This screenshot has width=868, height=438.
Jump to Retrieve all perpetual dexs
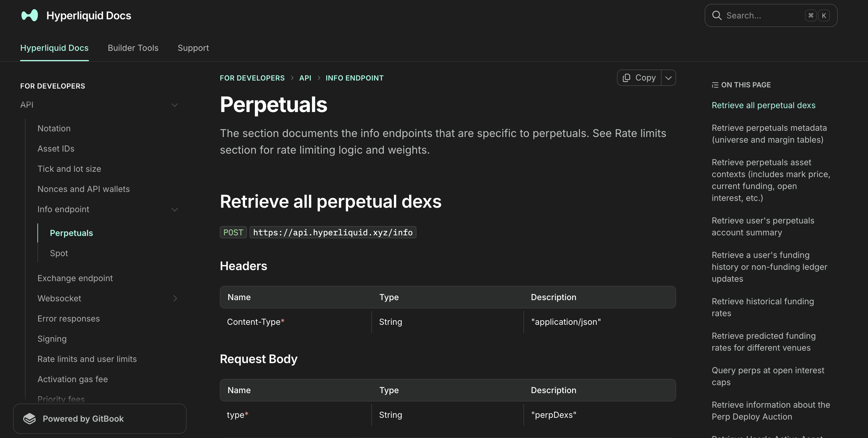coord(763,105)
